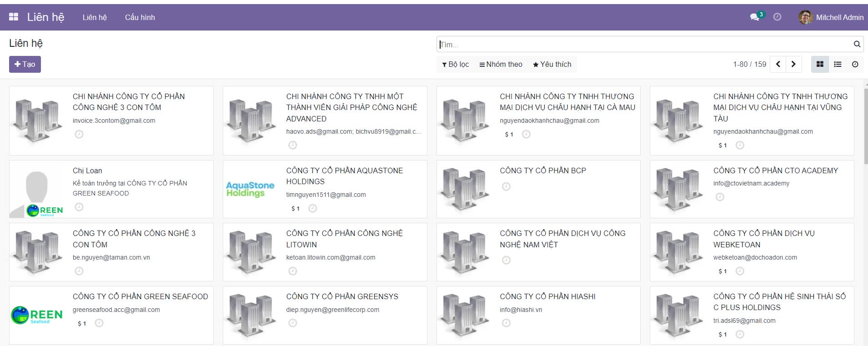Click the Tạo create button
Screen dimensions: 868x346
point(25,65)
